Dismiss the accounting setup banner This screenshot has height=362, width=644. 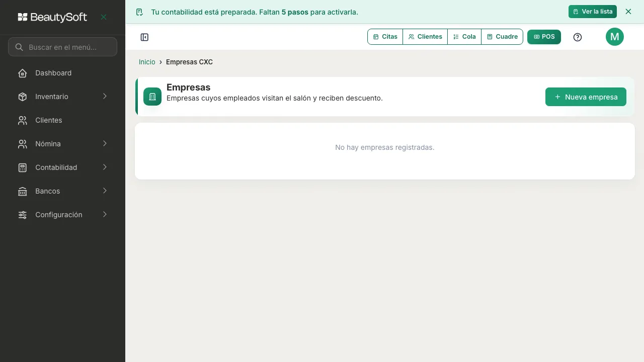point(628,12)
